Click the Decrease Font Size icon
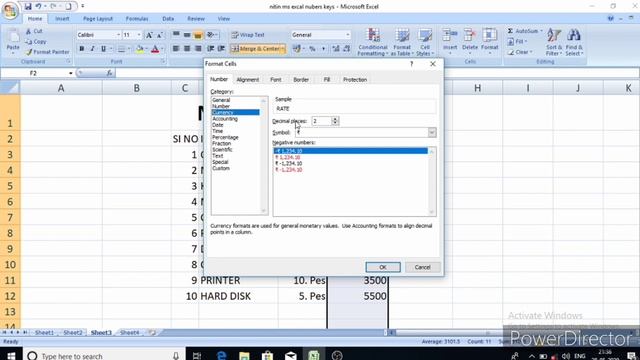 point(160,35)
